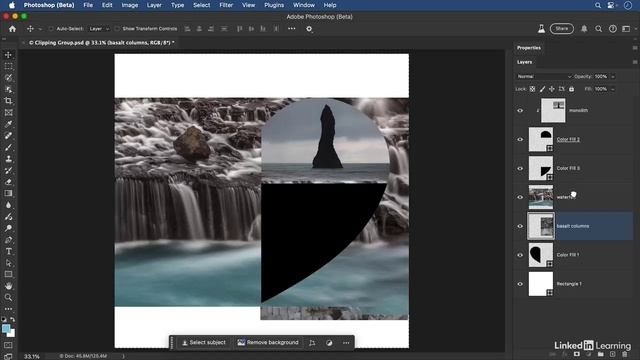Toggle lock all padlock icon
The image size is (640, 360).
click(x=571, y=89)
